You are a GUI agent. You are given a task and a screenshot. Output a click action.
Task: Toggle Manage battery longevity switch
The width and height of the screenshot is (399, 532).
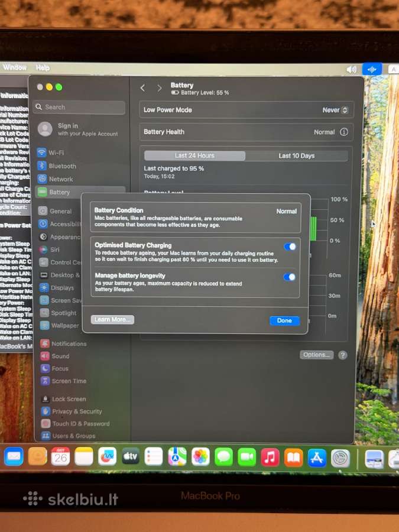(290, 277)
